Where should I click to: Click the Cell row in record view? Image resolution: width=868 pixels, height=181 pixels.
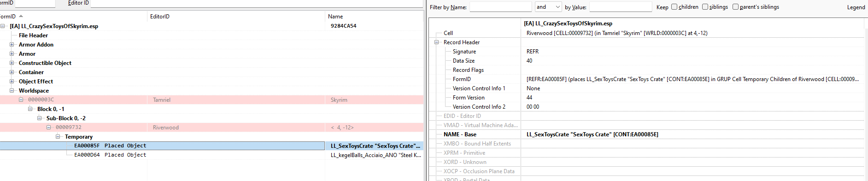tap(647, 33)
